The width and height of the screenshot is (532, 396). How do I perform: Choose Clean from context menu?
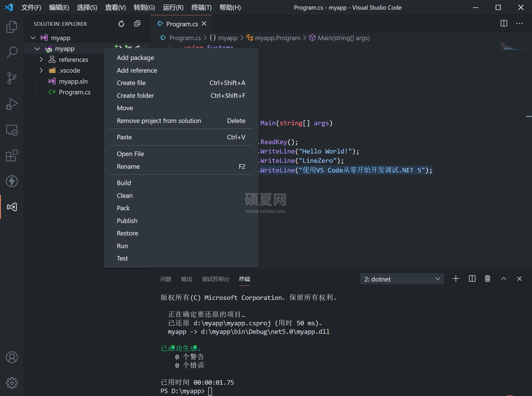coord(181,196)
